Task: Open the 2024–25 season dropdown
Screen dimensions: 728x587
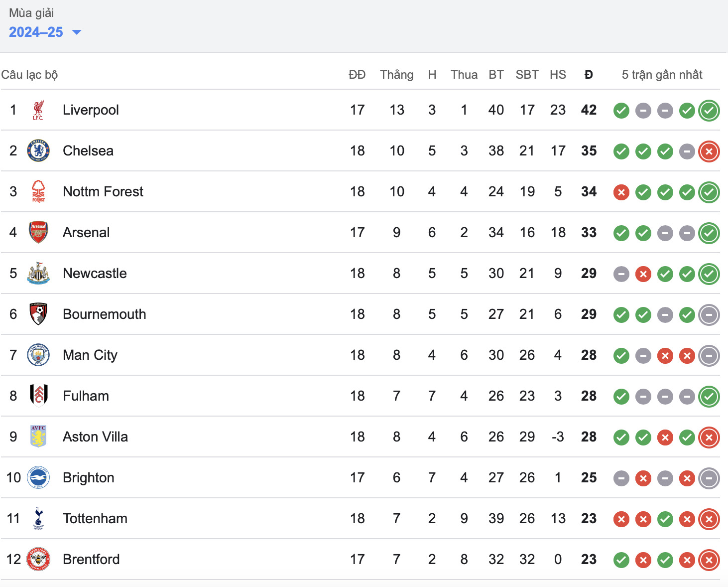Action: click(36, 32)
